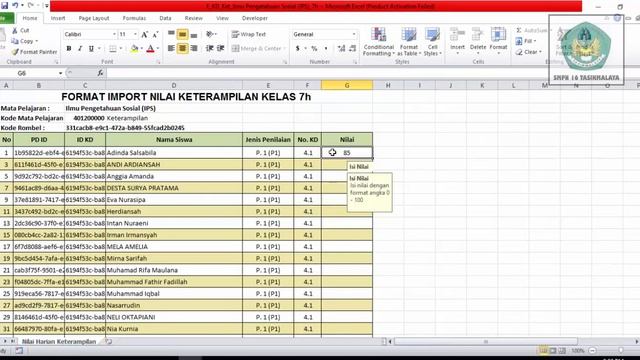Click the Copy icon in Clipboard group
The width and height of the screenshot is (640, 360).
point(15,41)
